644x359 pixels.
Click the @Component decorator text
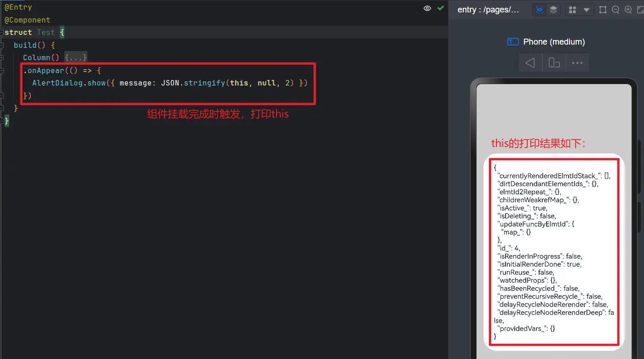pos(27,20)
